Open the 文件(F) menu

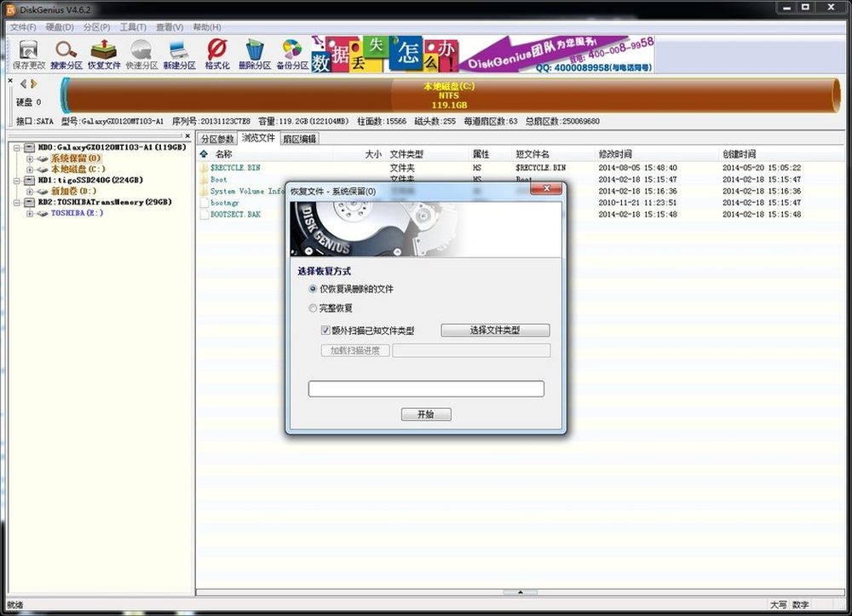[x=23, y=26]
